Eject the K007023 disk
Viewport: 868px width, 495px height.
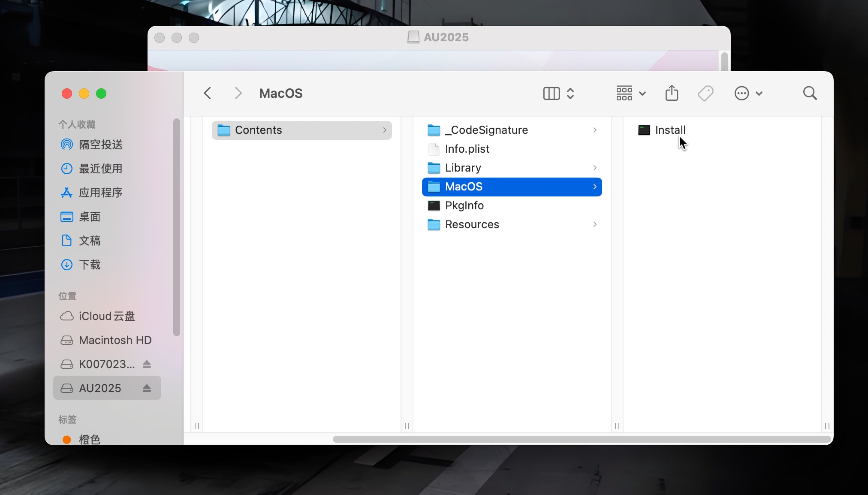(x=147, y=364)
